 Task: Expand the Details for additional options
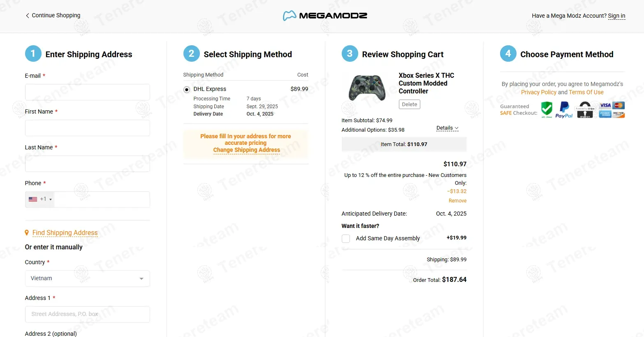[447, 128]
